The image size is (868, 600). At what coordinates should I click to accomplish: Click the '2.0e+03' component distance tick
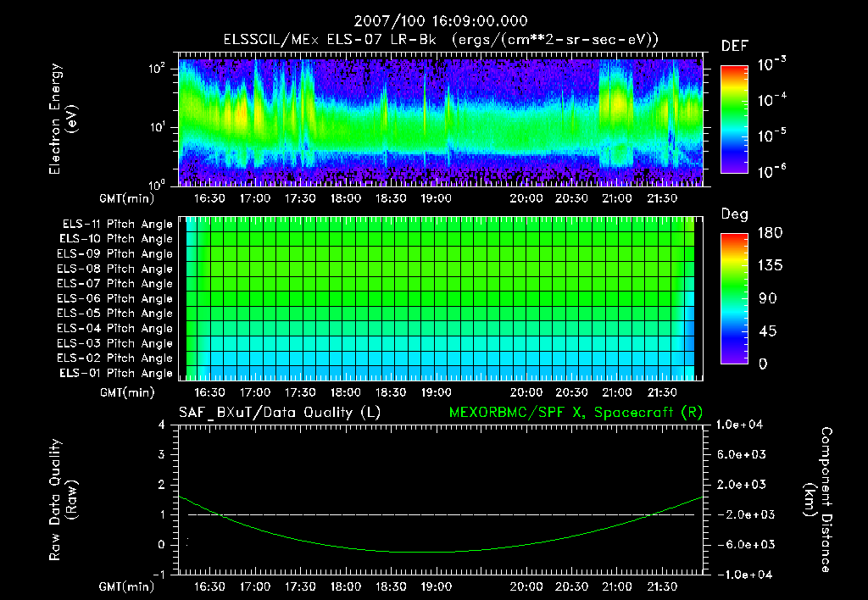click(742, 484)
